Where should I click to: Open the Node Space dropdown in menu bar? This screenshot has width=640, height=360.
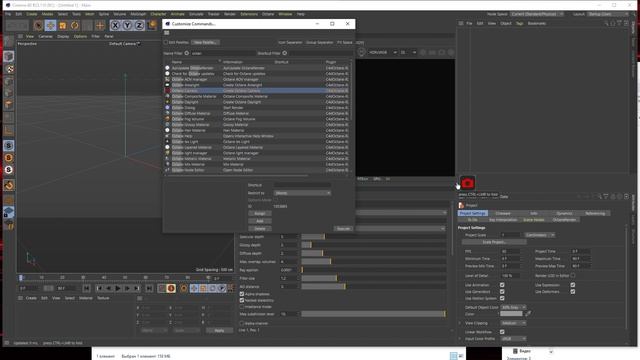[x=537, y=14]
